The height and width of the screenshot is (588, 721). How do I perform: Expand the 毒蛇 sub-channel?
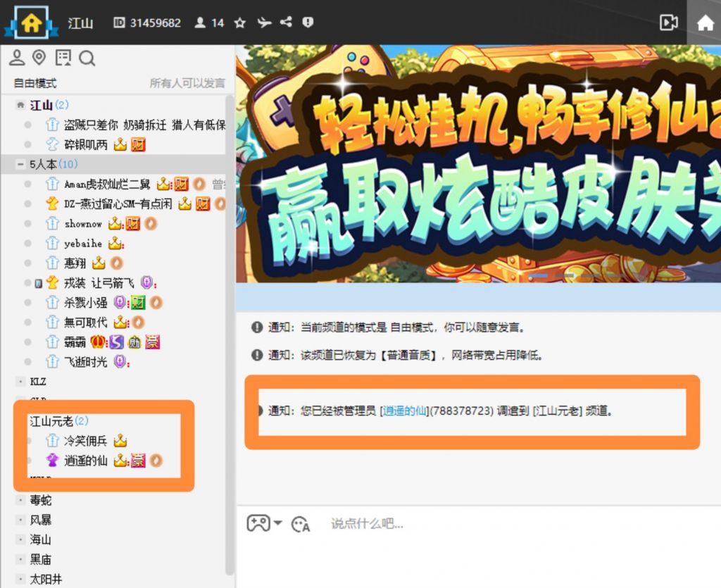[x=20, y=500]
